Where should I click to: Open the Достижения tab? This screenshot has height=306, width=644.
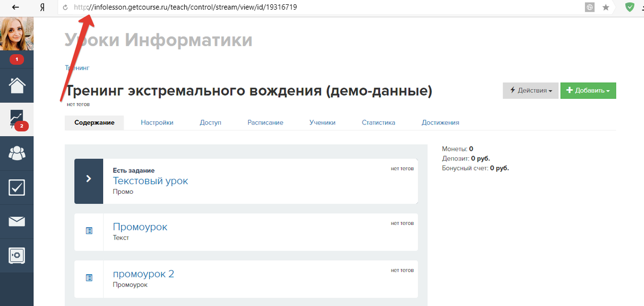click(440, 122)
